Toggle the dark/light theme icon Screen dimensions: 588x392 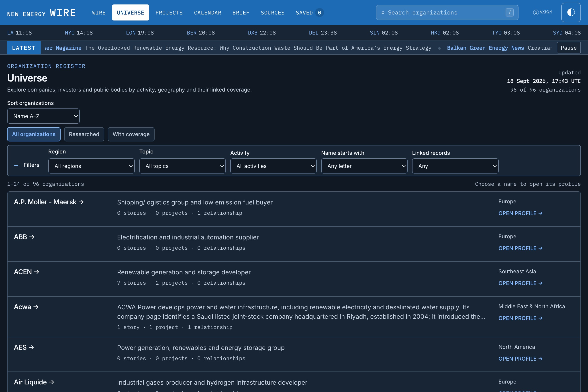[571, 12]
